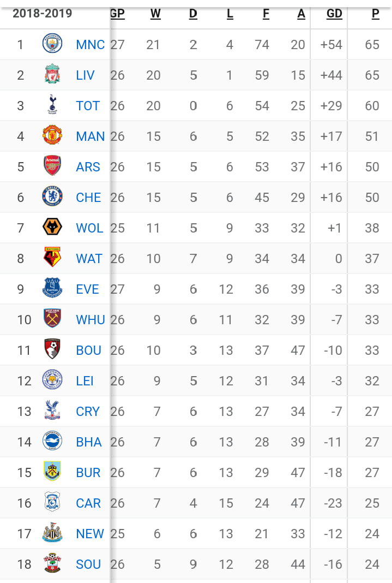Sort table by P points header
The height and width of the screenshot is (583, 392).
pos(376,14)
